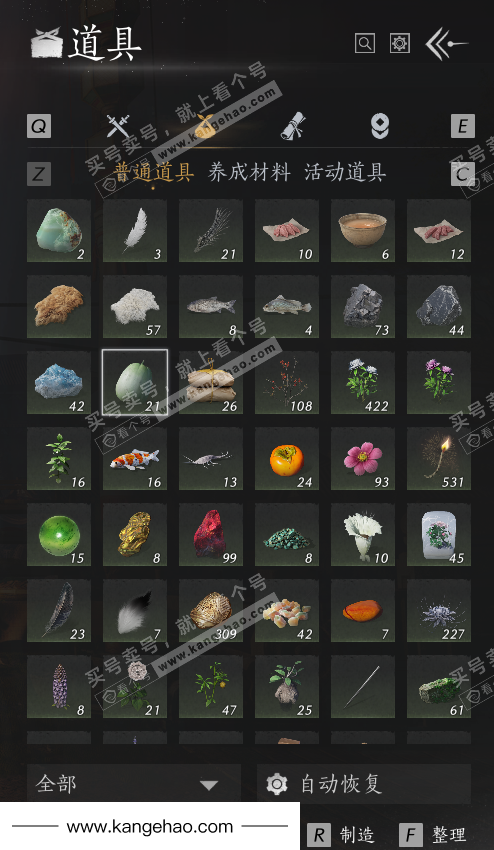This screenshot has height=850, width=494.
Task: Select the koi fish item
Action: (135, 459)
